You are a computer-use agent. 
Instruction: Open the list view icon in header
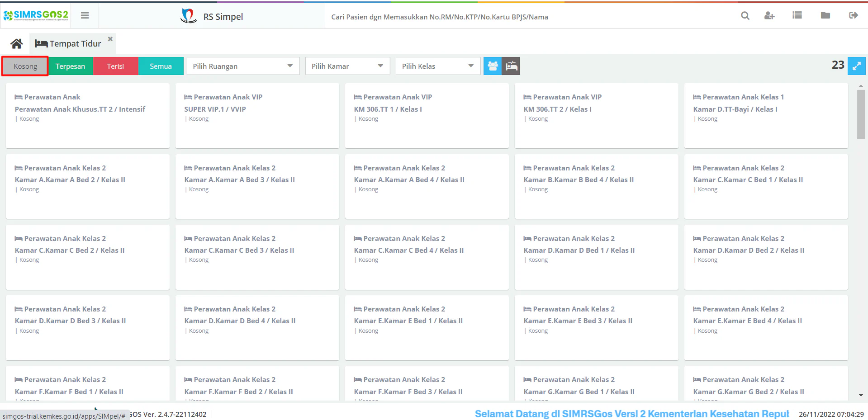point(797,15)
